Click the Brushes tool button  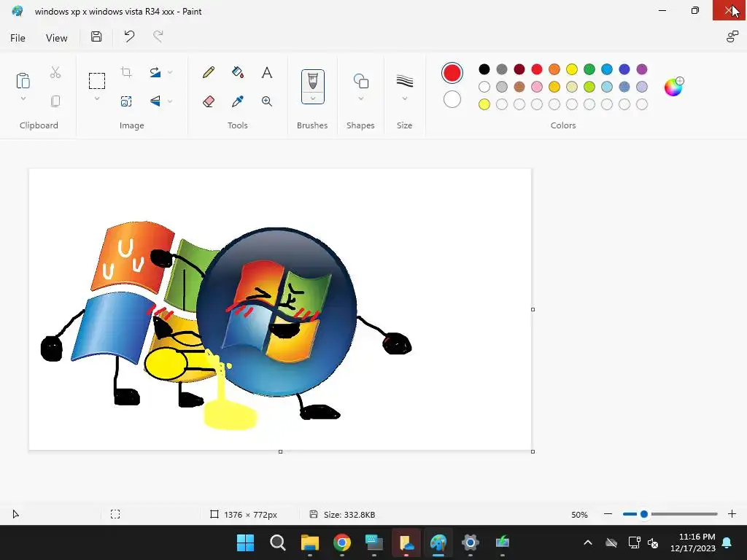click(x=312, y=81)
